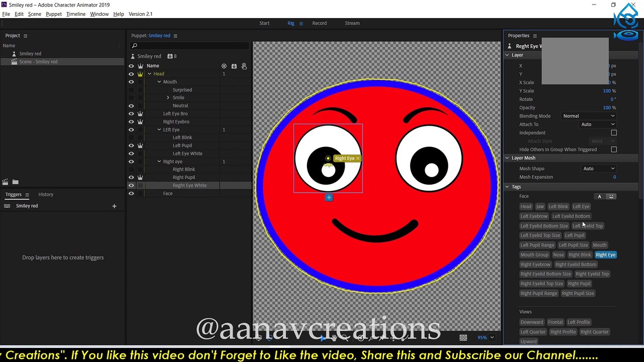Image resolution: width=644 pixels, height=362 pixels.
Task: Toggle the transparency grid icon near zoom
Action: click(x=463, y=338)
